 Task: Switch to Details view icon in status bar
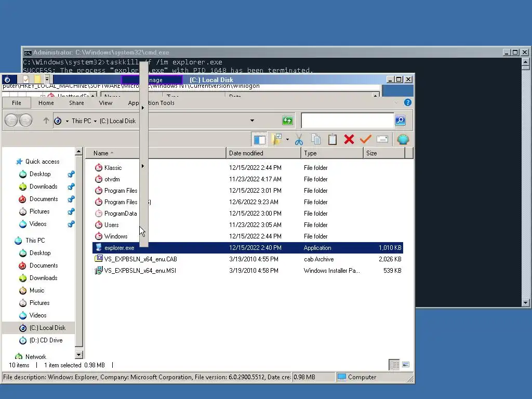(x=394, y=365)
